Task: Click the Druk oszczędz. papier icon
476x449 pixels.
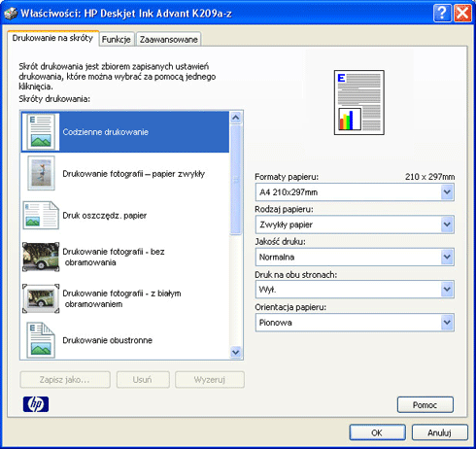Action: (x=41, y=215)
